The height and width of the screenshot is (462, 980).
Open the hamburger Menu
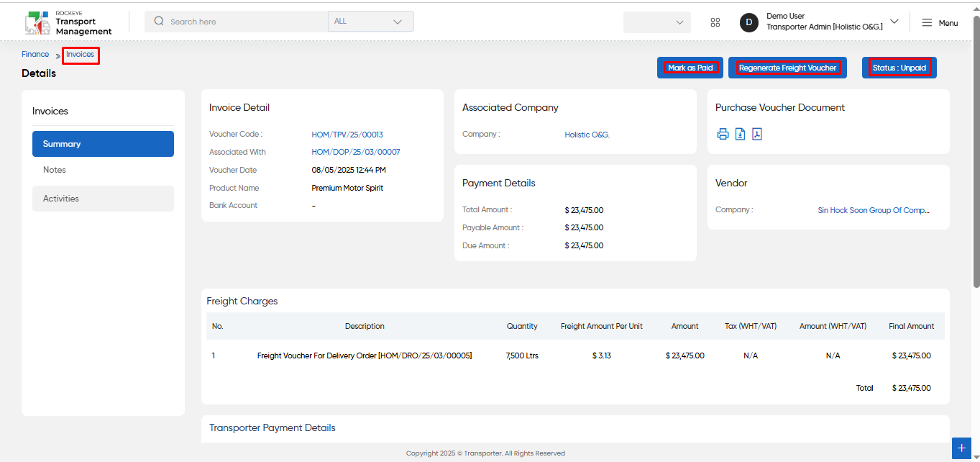pos(940,23)
